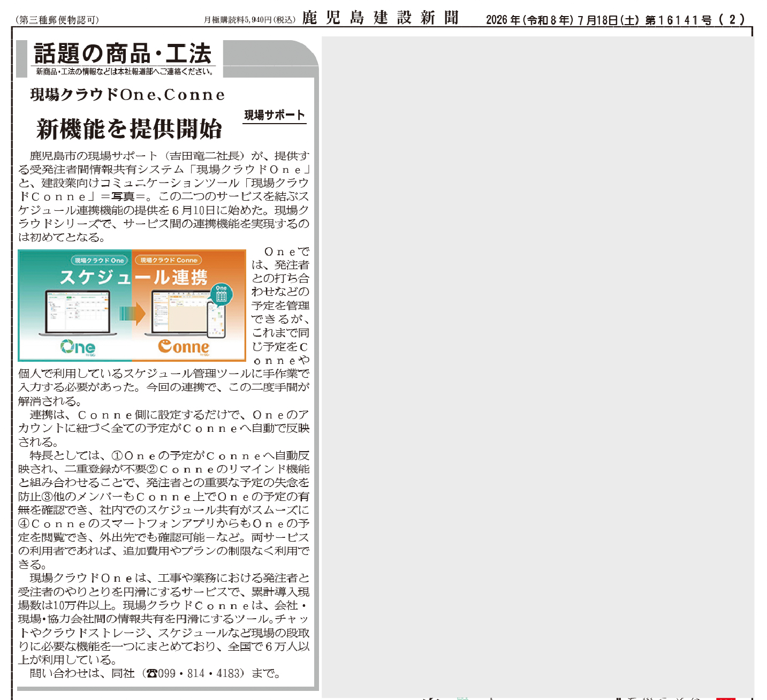
Task: Click the date '6月10日' in the article
Action: [193, 210]
